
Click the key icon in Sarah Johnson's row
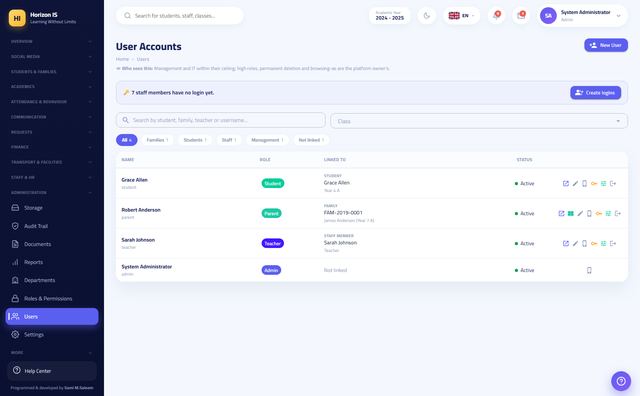(594, 243)
